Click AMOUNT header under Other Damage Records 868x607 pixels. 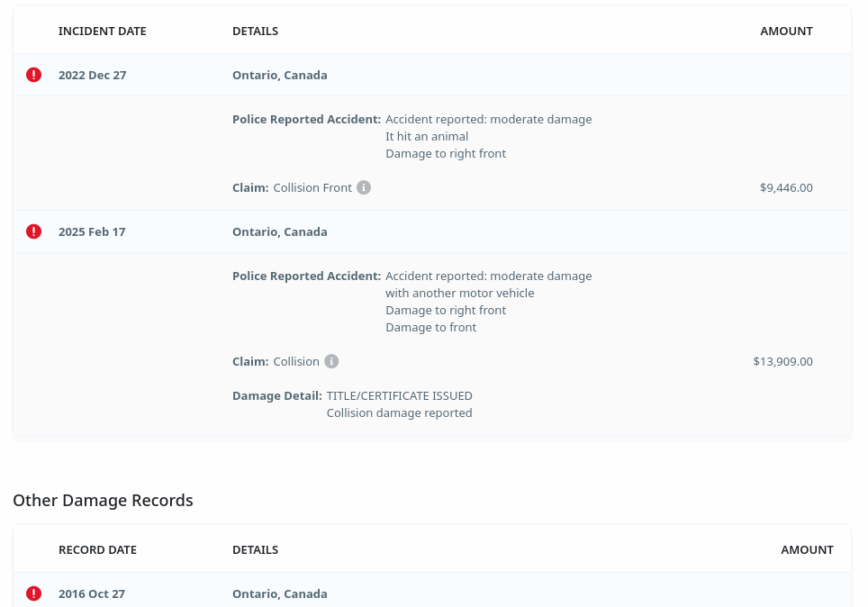[807, 549]
